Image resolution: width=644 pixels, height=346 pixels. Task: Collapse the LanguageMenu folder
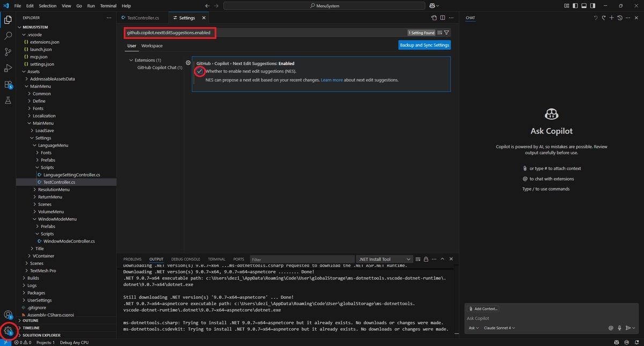coord(53,145)
